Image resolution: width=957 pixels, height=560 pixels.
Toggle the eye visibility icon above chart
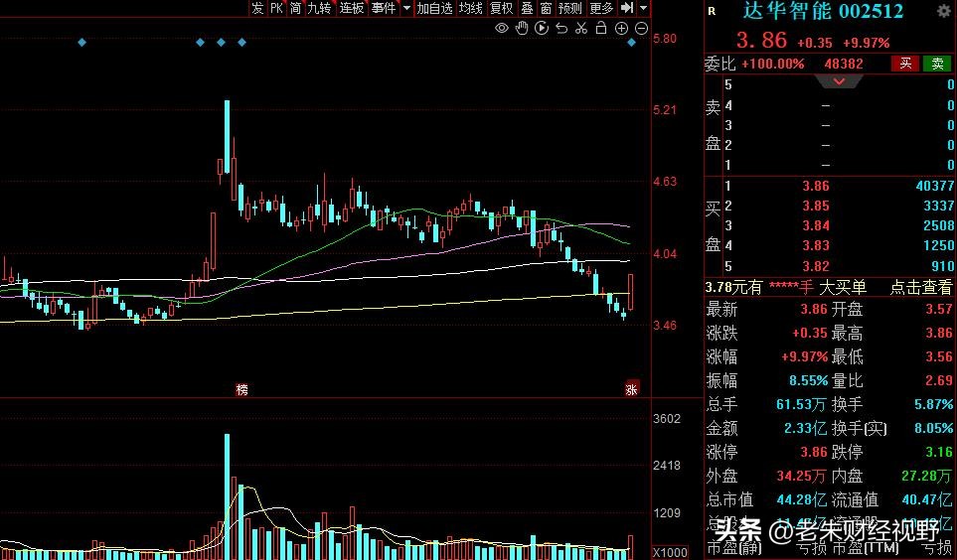502,28
